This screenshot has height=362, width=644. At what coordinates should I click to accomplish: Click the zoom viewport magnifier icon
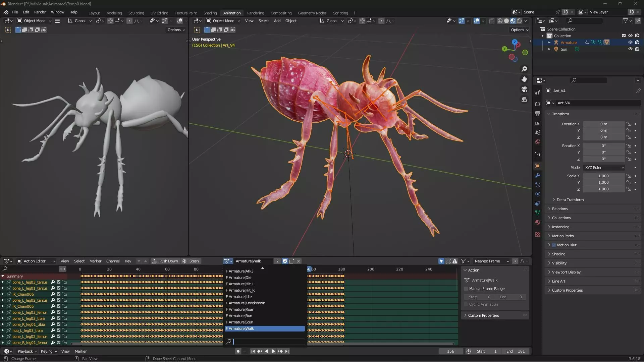point(524,69)
